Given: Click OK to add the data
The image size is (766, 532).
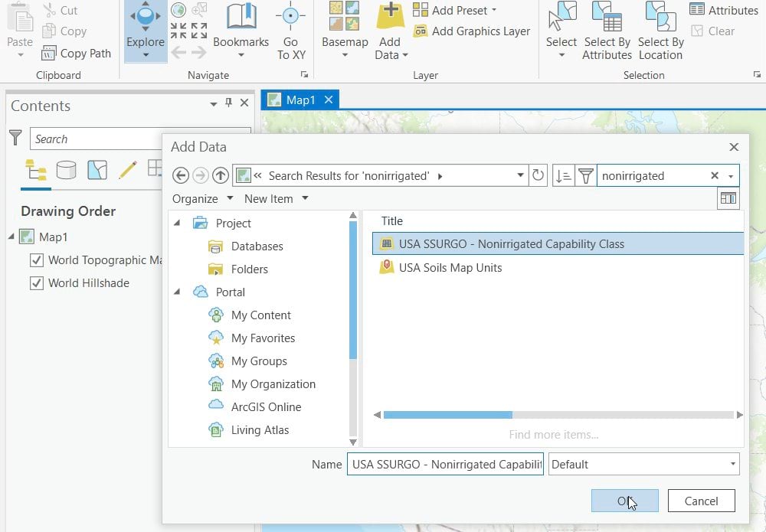Looking at the screenshot, I should (x=624, y=501).
